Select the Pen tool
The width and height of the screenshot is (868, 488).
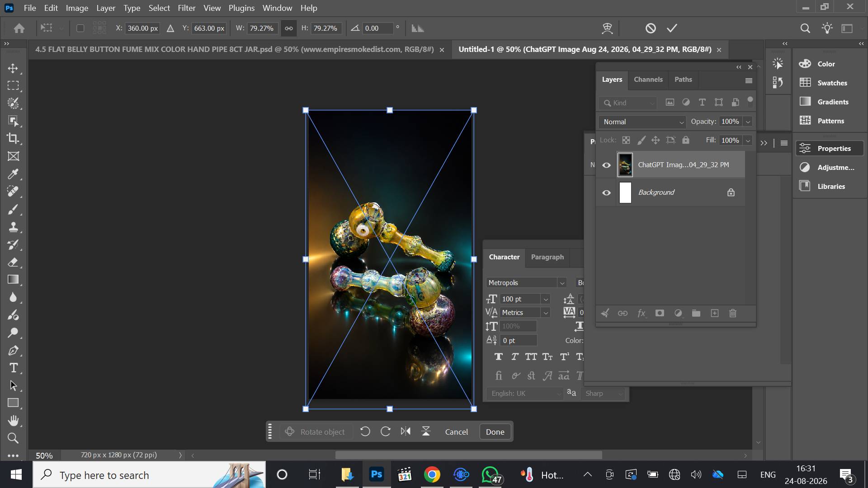13,350
